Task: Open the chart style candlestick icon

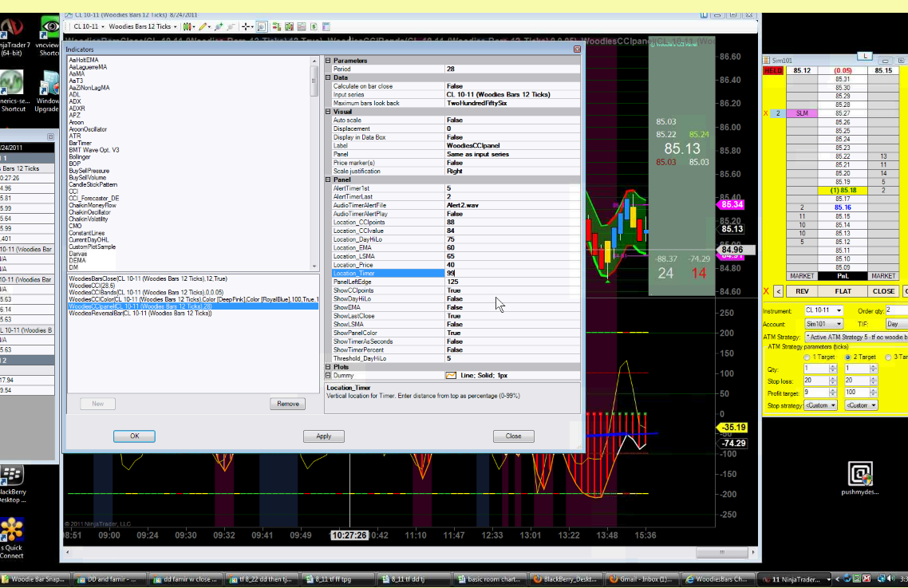Action: pyautogui.click(x=188, y=26)
